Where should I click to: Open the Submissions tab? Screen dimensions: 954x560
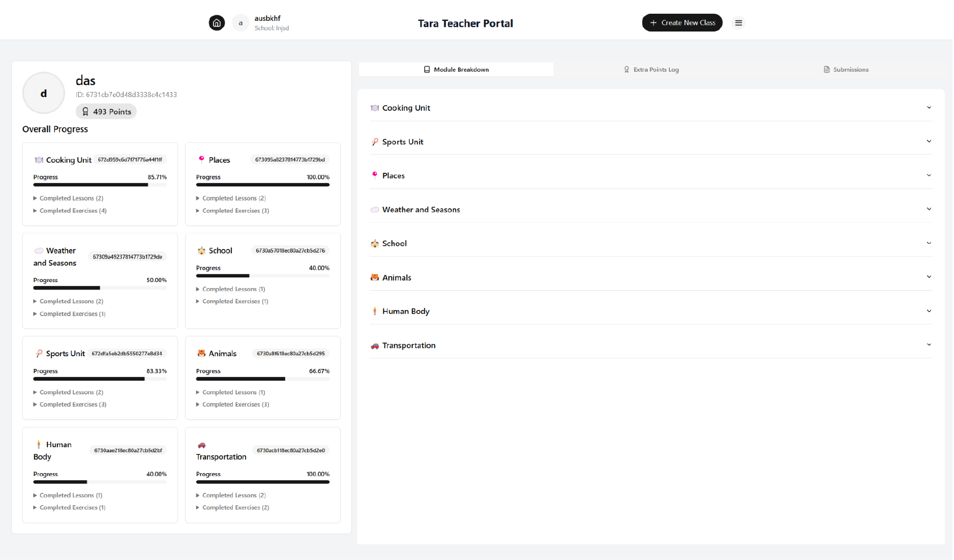846,70
